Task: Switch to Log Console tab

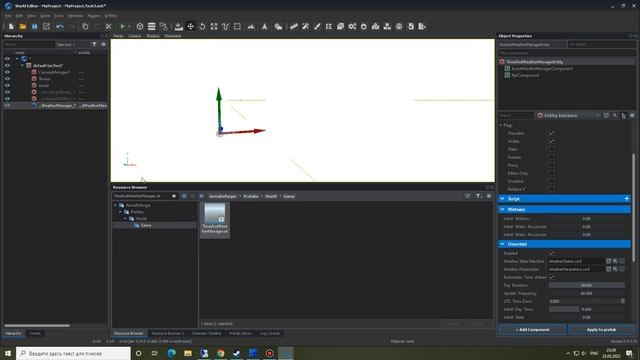Action: pos(270,333)
